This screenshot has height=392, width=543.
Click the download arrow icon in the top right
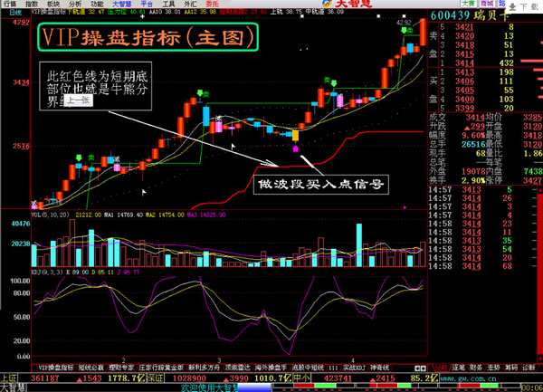tap(513, 6)
